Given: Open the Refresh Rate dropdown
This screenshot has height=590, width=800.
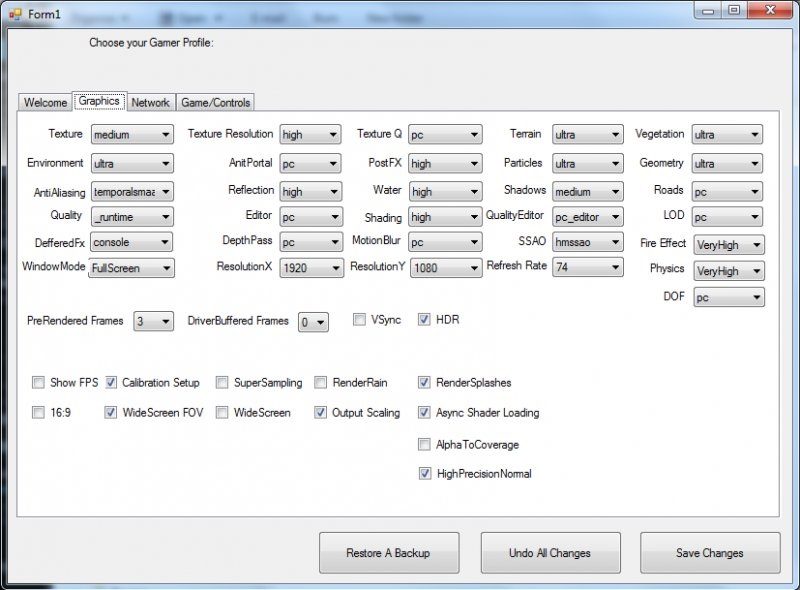Looking at the screenshot, I should pos(588,268).
